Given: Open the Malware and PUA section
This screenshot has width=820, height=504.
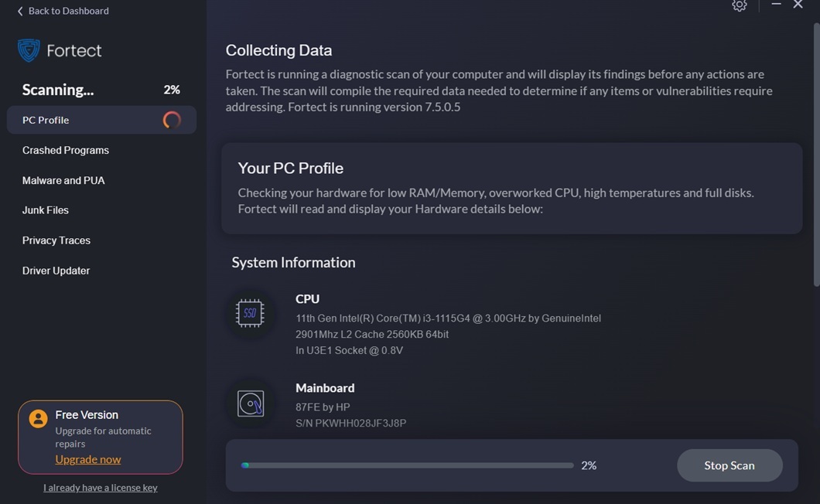Looking at the screenshot, I should (x=63, y=180).
